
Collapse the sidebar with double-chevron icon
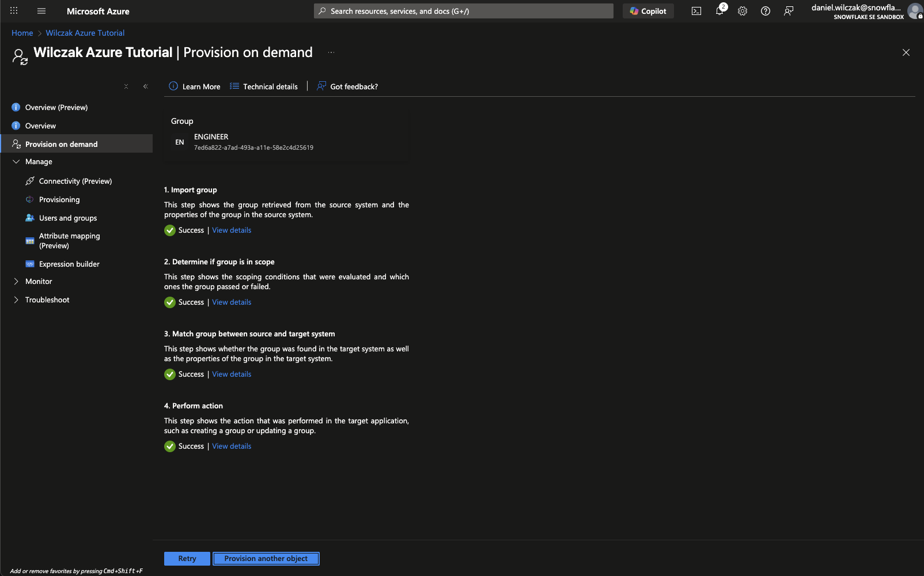coord(145,86)
